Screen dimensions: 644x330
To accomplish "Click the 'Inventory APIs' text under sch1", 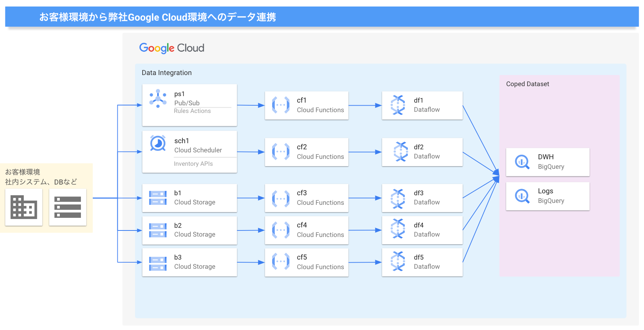I will pos(193,164).
